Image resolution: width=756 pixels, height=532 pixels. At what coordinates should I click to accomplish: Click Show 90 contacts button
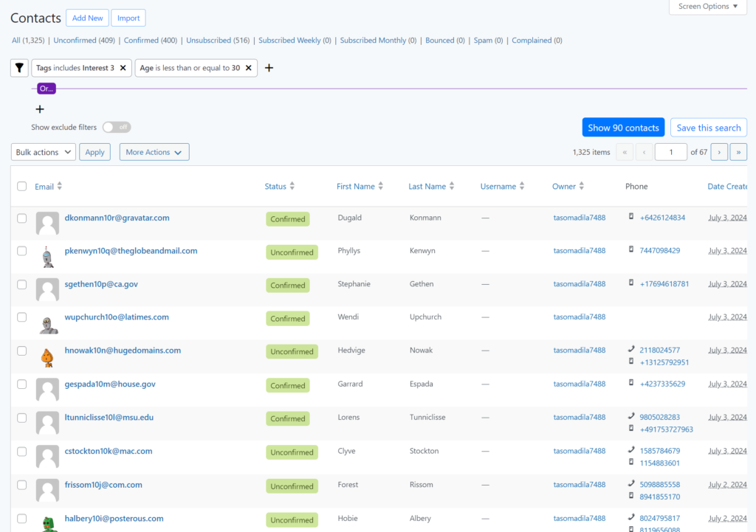click(x=623, y=128)
